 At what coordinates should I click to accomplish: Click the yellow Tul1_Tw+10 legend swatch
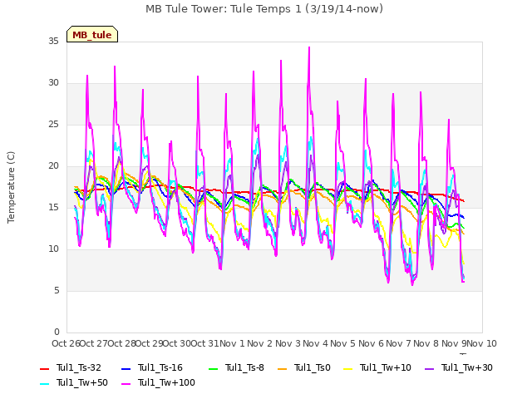pos(348,368)
